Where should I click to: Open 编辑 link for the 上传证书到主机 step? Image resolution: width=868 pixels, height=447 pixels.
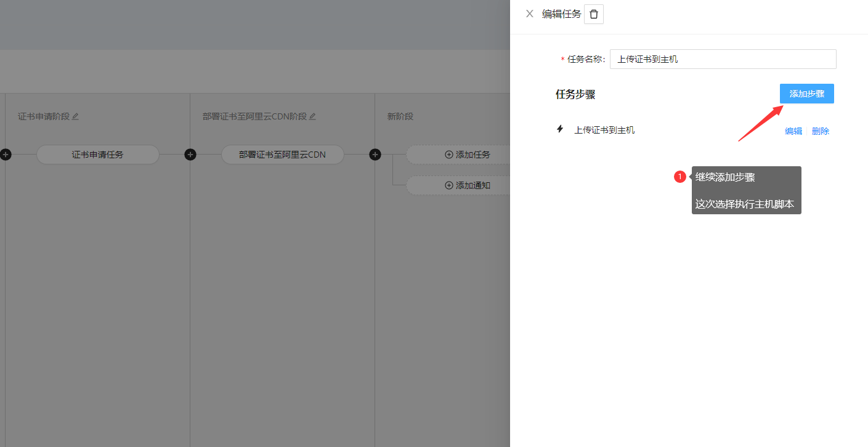point(793,131)
